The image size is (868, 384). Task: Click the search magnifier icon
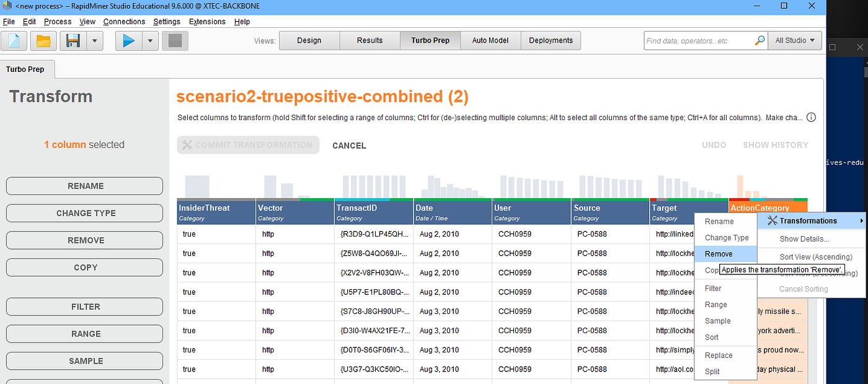(760, 41)
